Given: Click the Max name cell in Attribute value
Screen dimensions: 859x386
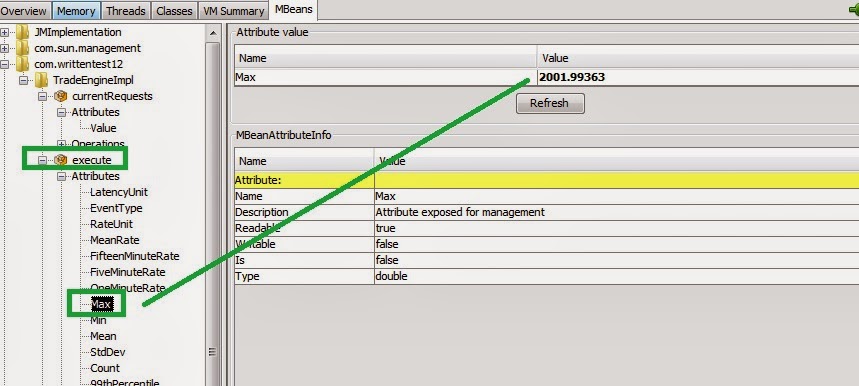Looking at the screenshot, I should 386,77.
